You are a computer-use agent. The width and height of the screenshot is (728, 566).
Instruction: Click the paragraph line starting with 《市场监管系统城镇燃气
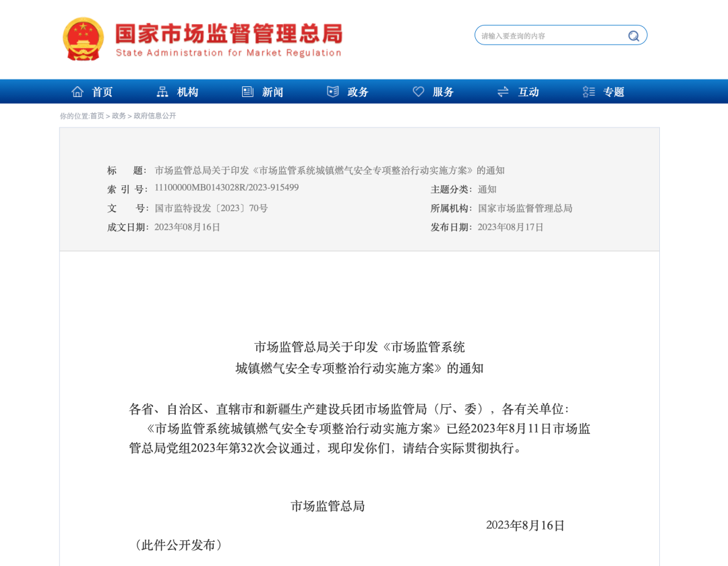[367, 429]
